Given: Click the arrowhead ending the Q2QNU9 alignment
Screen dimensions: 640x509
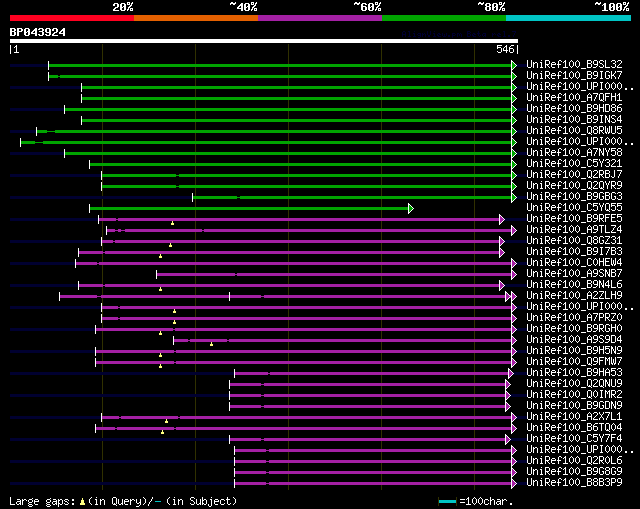Looking at the screenshot, I should [508, 385].
